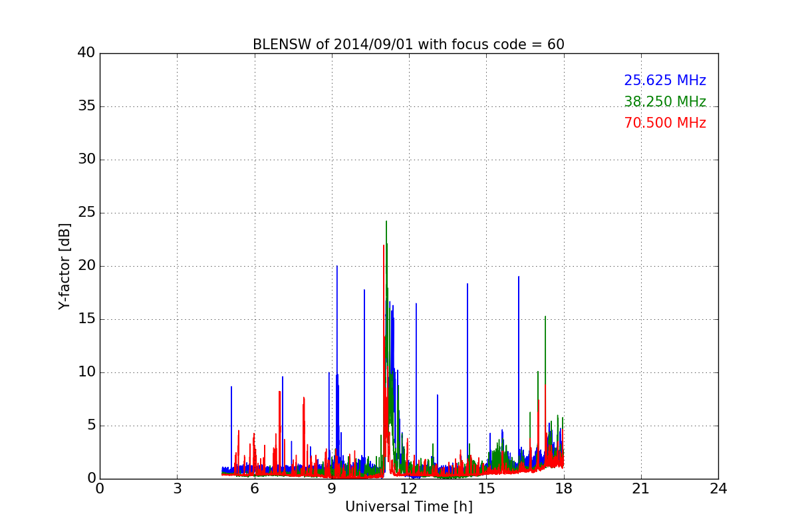Click the y-axis tick label '25'
Image resolution: width=798 pixels, height=532 pixels.
pyautogui.click(x=86, y=213)
